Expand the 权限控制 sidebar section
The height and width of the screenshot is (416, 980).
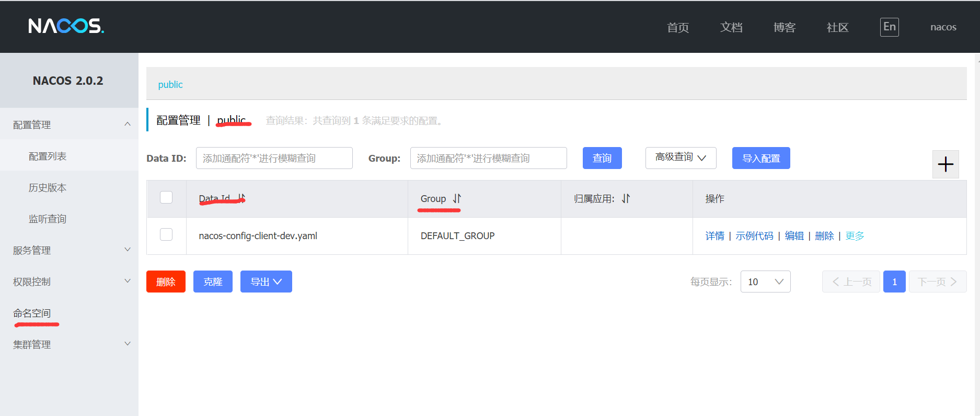[x=69, y=282]
